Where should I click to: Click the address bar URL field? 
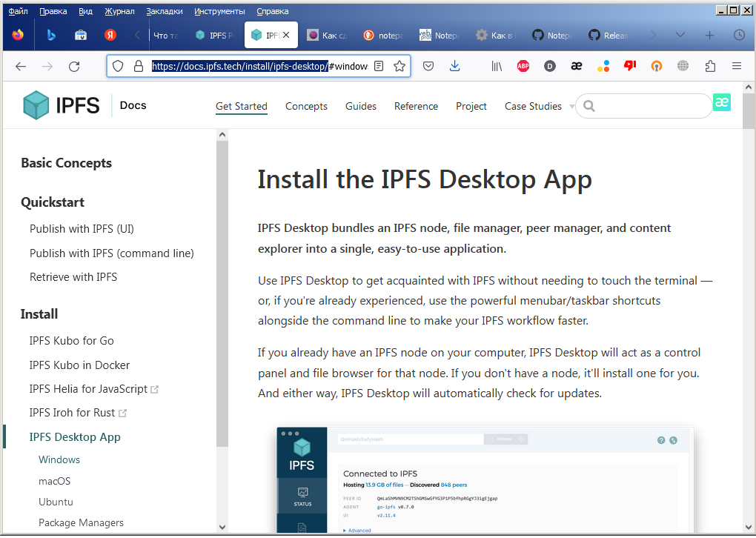tap(259, 66)
